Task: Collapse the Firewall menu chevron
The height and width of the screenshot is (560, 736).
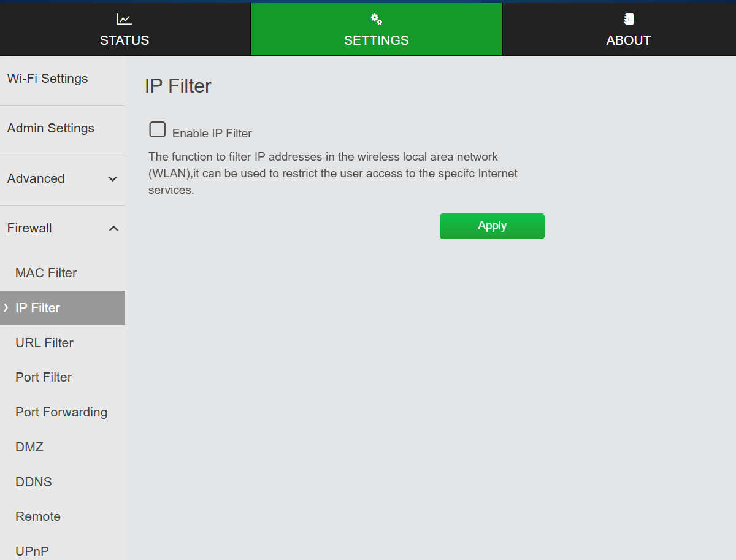Action: [x=113, y=229]
